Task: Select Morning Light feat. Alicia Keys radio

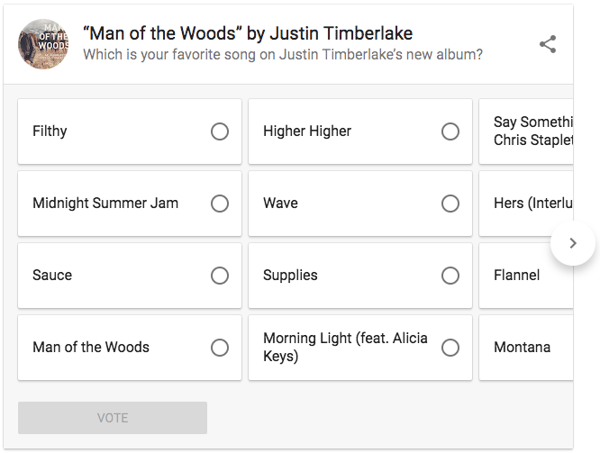Action: click(x=450, y=347)
